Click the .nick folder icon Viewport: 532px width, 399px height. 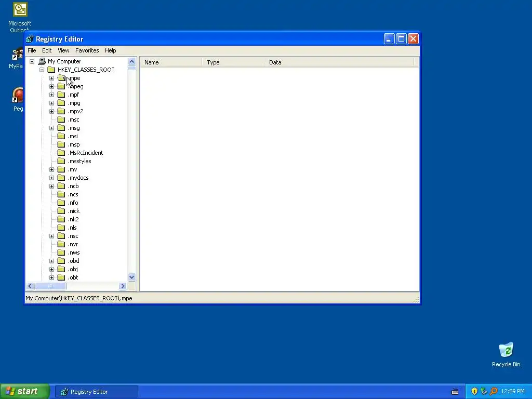point(61,211)
